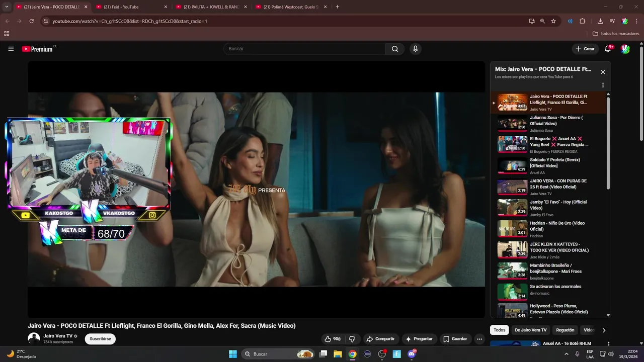Open more actions below the video

(479, 339)
